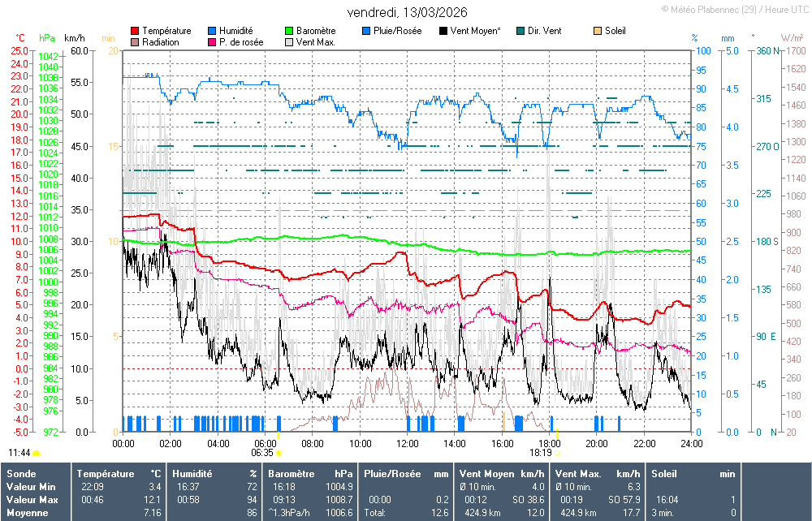The height and width of the screenshot is (521, 812).
Task: Click the yellow sun icon beside 11:44
Action: [x=37, y=453]
